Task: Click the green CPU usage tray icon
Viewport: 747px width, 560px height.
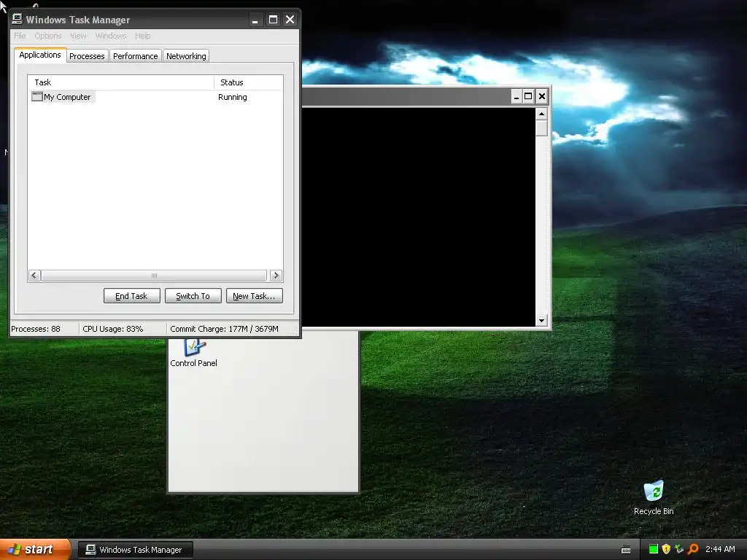Action: (653, 549)
